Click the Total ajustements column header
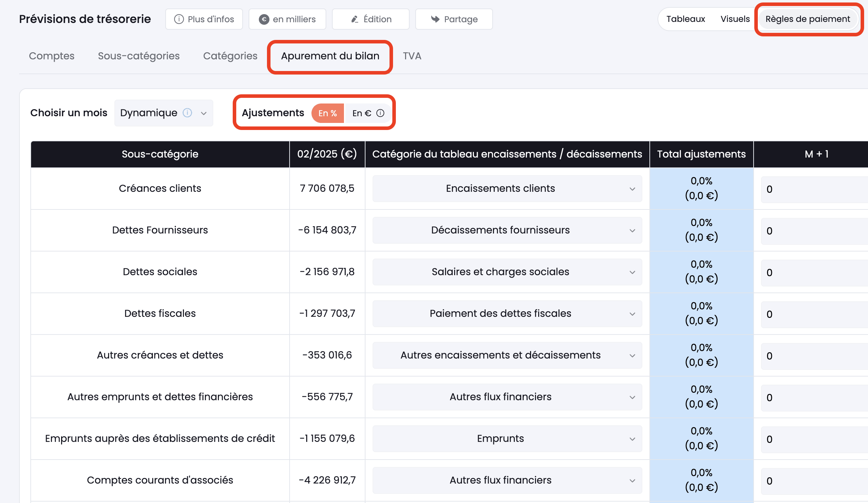868x503 pixels. [701, 154]
